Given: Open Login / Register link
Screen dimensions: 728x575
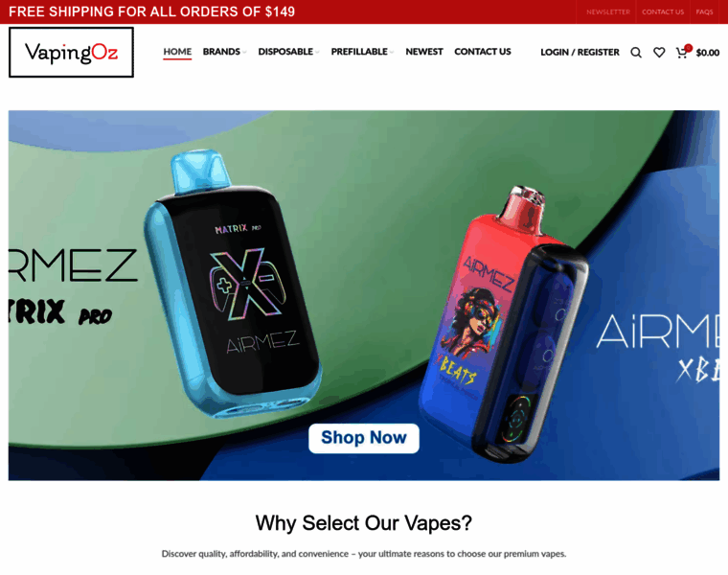Looking at the screenshot, I should point(580,52).
